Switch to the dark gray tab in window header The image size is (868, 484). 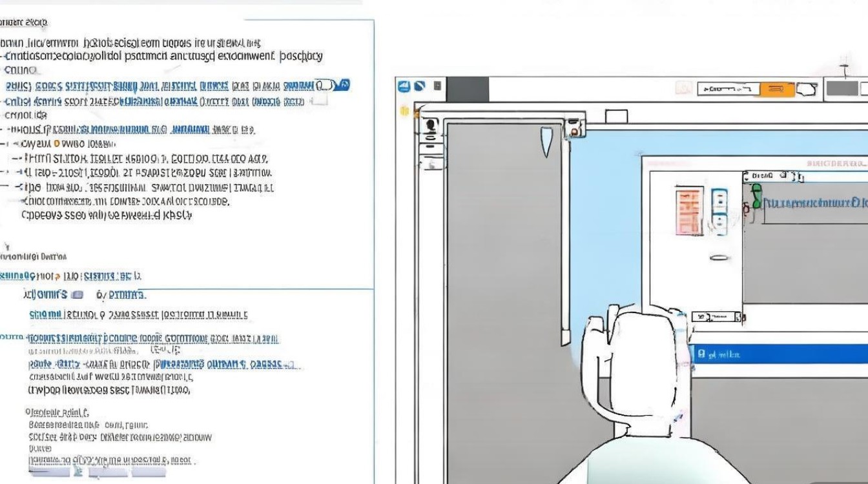point(468,88)
